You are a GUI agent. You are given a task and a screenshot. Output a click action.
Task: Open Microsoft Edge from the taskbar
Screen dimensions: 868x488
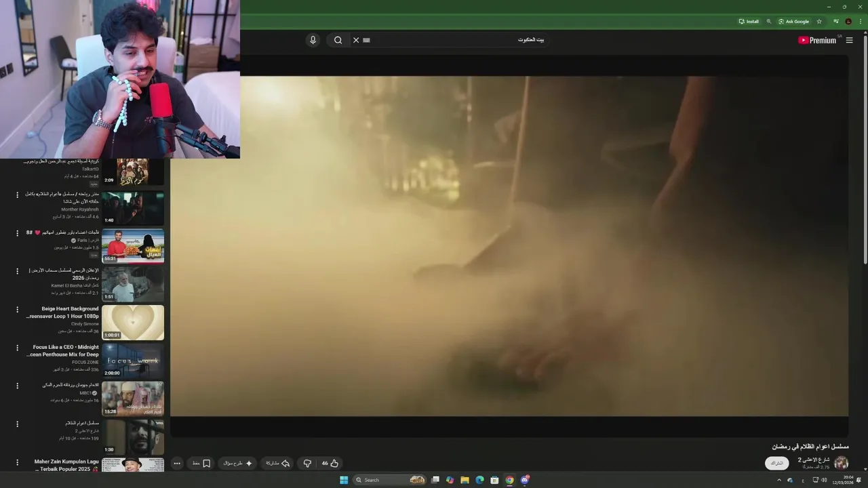pyautogui.click(x=479, y=480)
